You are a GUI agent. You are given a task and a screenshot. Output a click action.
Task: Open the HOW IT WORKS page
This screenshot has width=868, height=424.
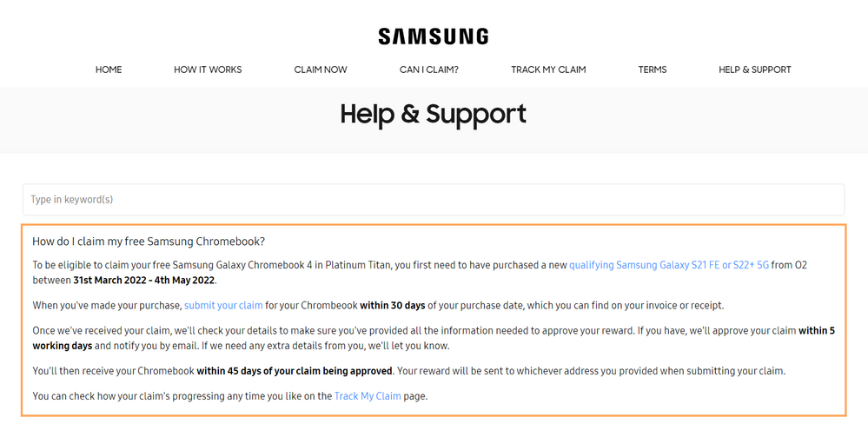click(208, 70)
